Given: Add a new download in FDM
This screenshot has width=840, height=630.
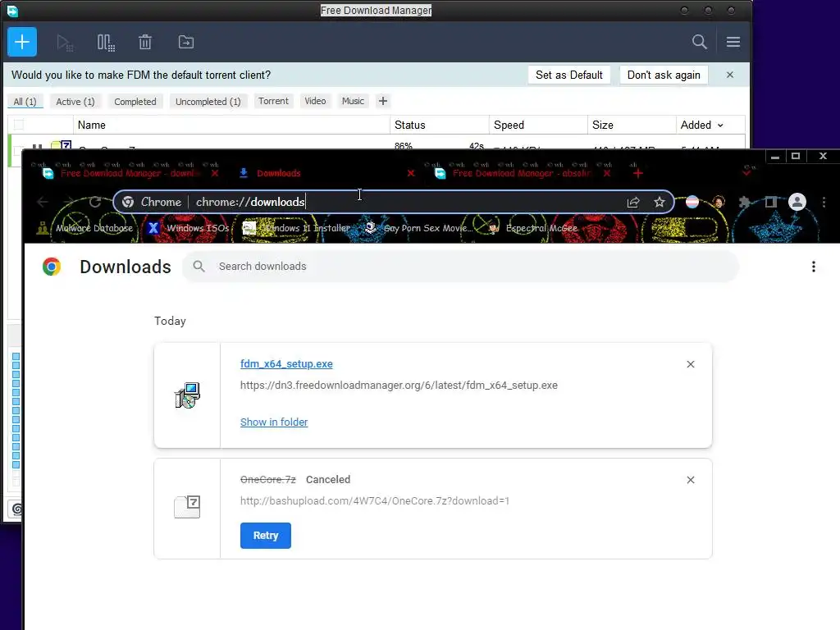Looking at the screenshot, I should click(22, 42).
